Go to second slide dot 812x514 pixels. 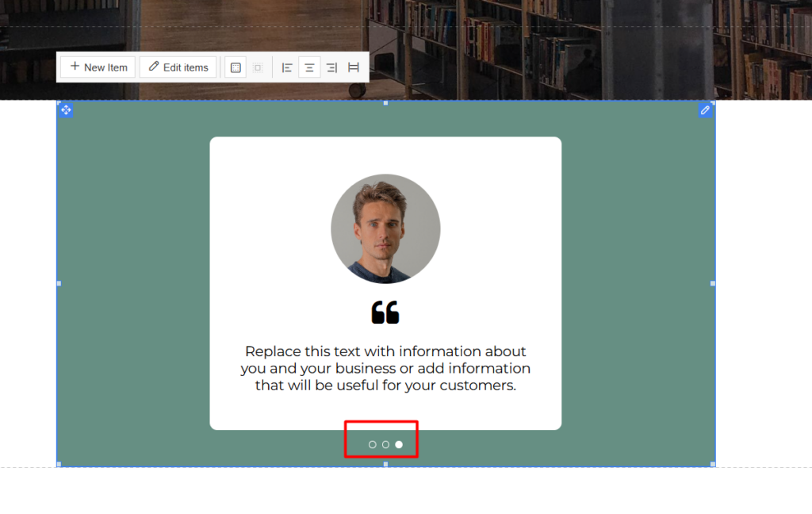pyautogui.click(x=386, y=444)
